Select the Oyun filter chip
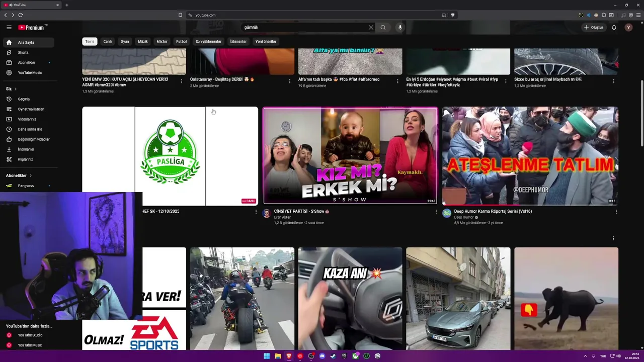Screen dimensions: 644x362 pos(125,41)
